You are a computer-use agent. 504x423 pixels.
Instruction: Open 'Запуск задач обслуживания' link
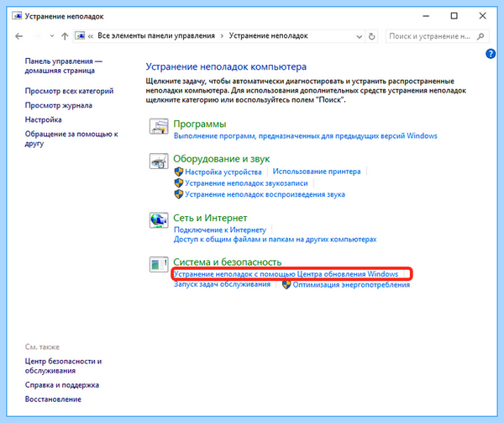click(222, 284)
